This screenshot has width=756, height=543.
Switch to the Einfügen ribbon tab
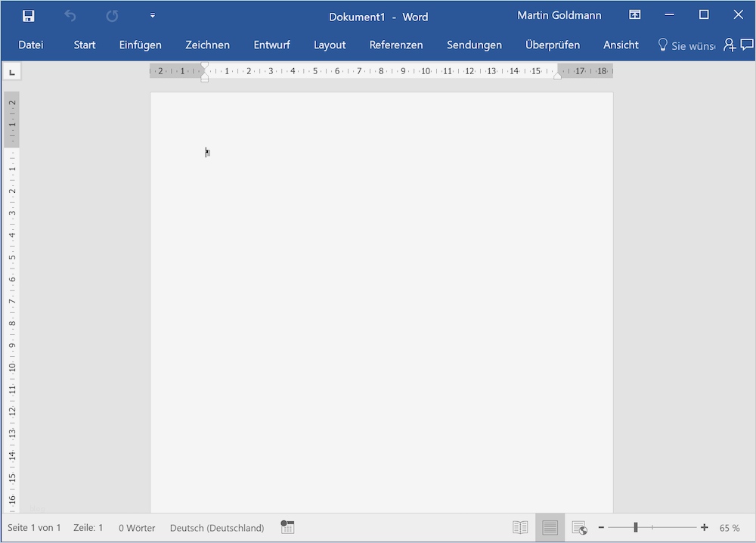point(140,45)
